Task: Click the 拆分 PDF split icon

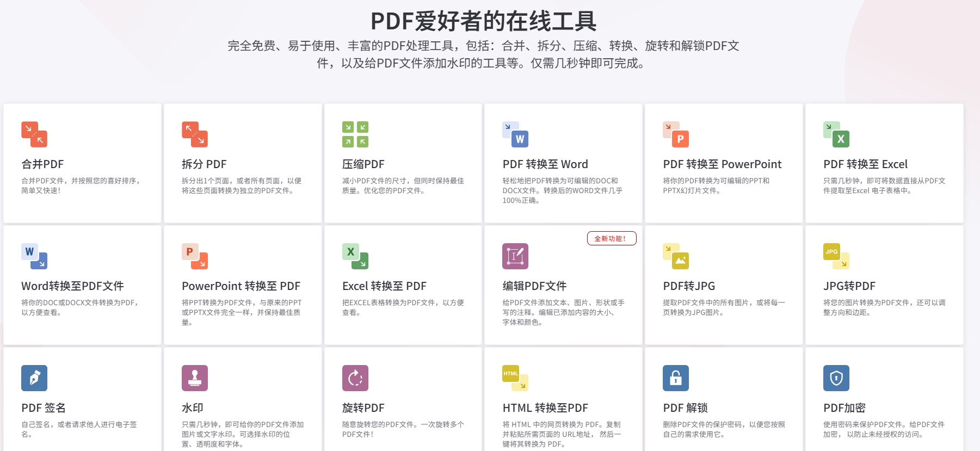Action: pyautogui.click(x=195, y=134)
